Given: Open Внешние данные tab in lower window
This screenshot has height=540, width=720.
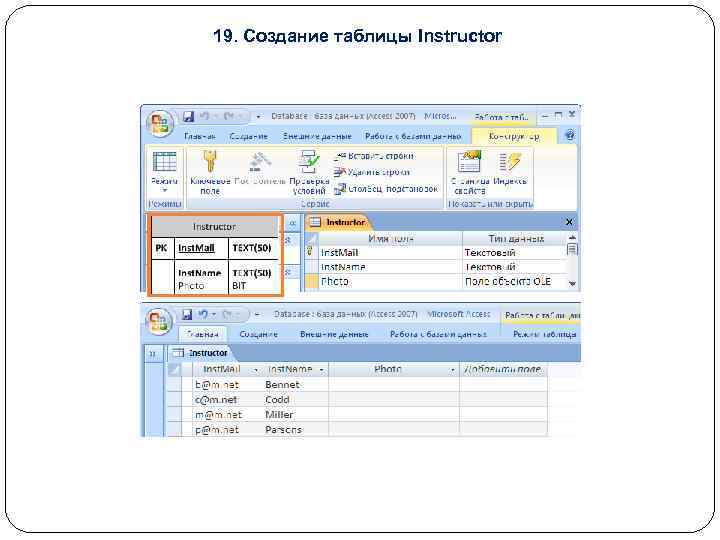Looking at the screenshot, I should tap(334, 334).
